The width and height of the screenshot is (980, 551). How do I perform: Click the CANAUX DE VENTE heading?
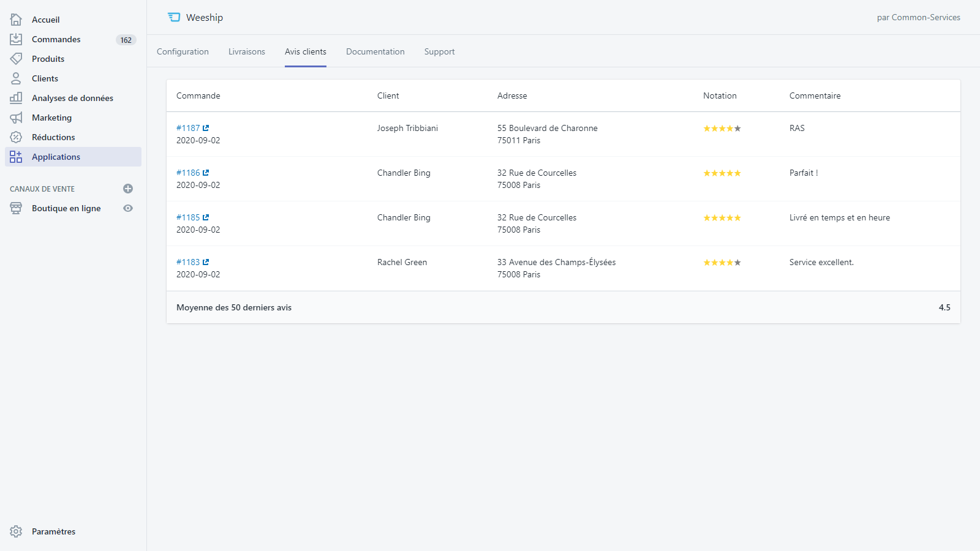coord(42,189)
